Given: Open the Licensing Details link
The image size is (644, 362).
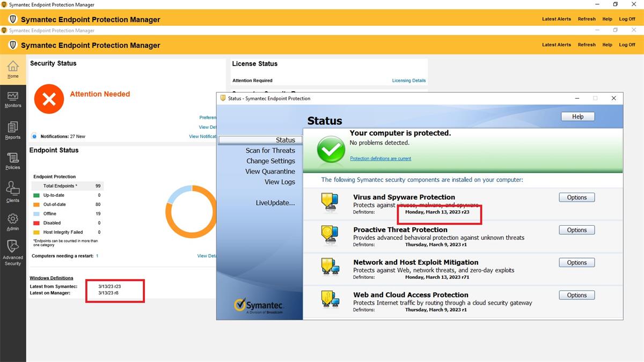Looking at the screenshot, I should 409,80.
